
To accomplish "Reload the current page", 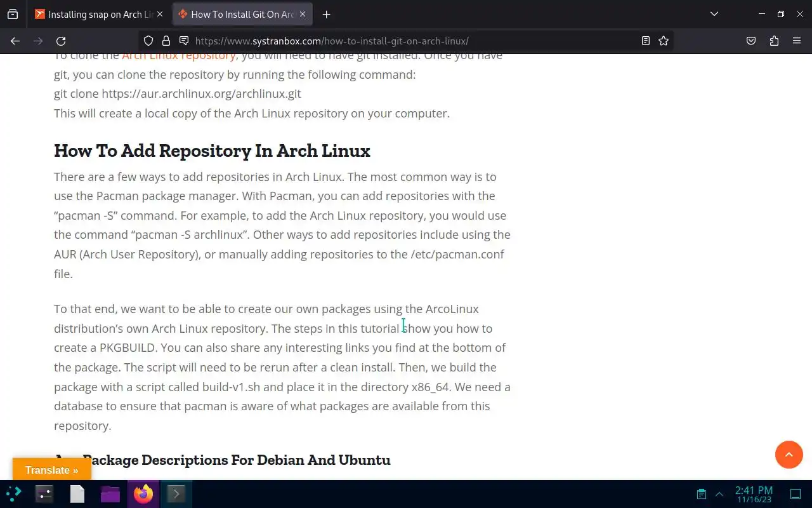I will tap(61, 41).
